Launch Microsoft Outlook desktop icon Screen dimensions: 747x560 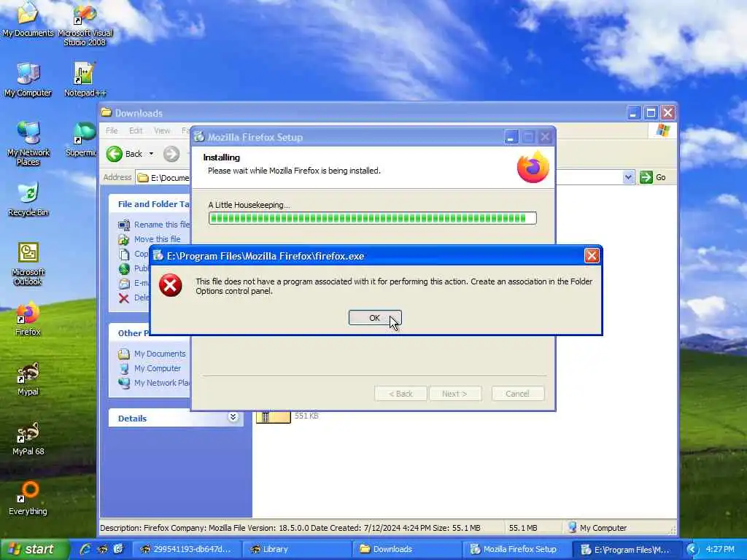pyautogui.click(x=28, y=264)
